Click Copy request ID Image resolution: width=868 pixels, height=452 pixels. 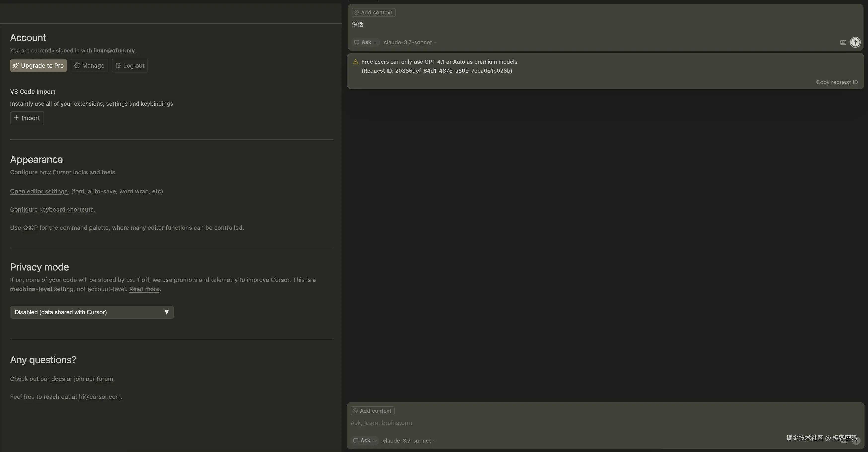(x=837, y=82)
